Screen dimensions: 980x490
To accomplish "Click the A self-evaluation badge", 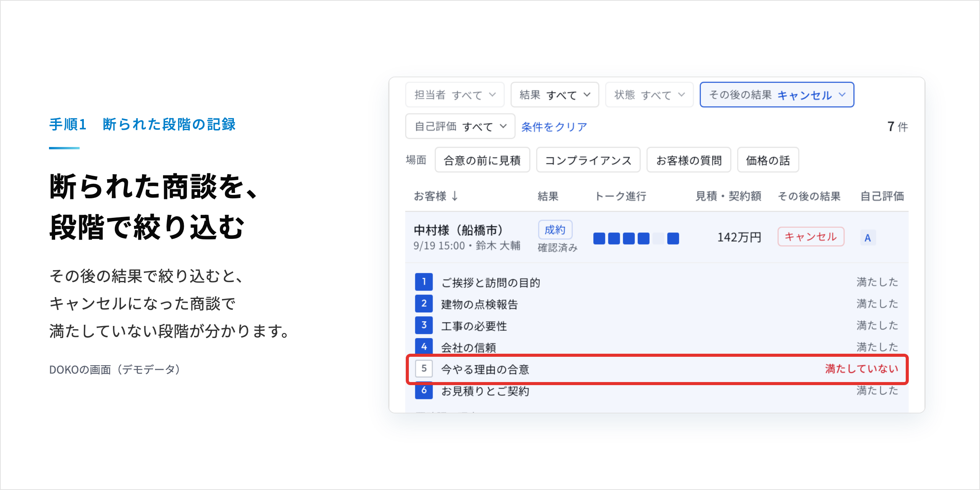I will click(868, 238).
